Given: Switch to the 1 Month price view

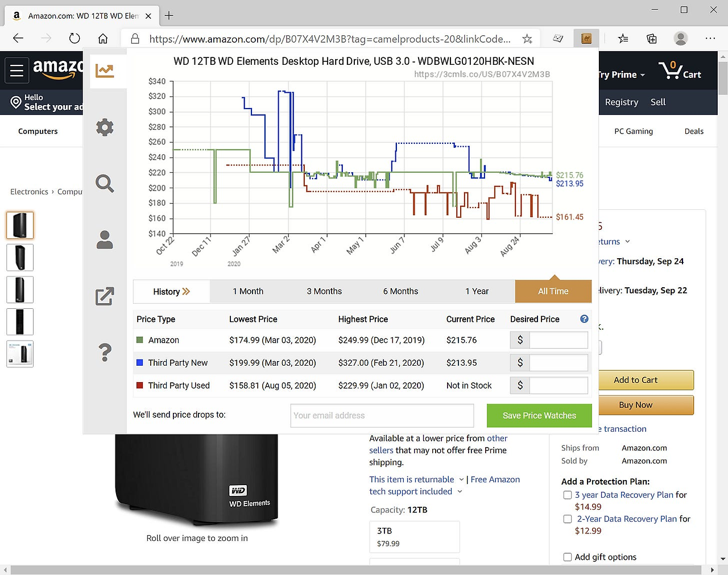Looking at the screenshot, I should coord(248,291).
